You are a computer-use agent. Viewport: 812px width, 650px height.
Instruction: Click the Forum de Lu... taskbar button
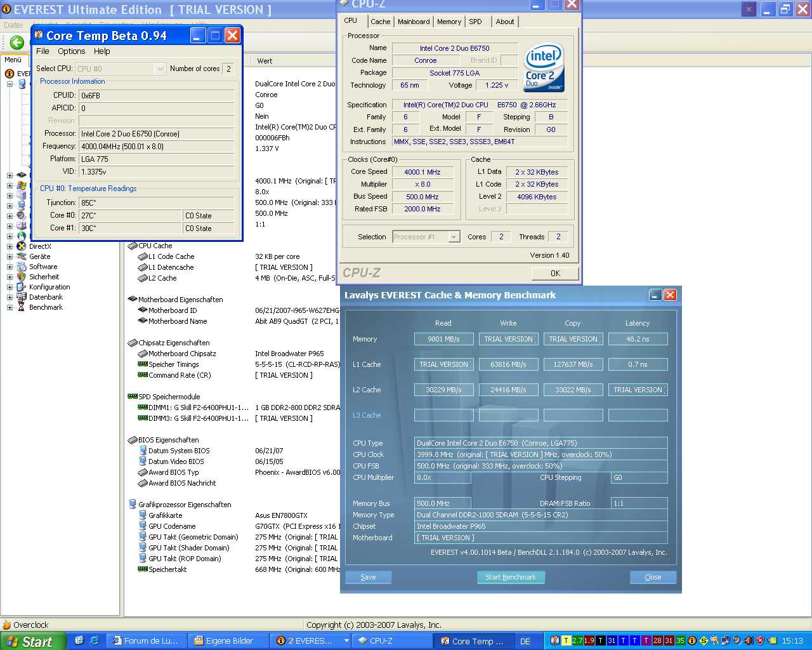pyautogui.click(x=147, y=641)
